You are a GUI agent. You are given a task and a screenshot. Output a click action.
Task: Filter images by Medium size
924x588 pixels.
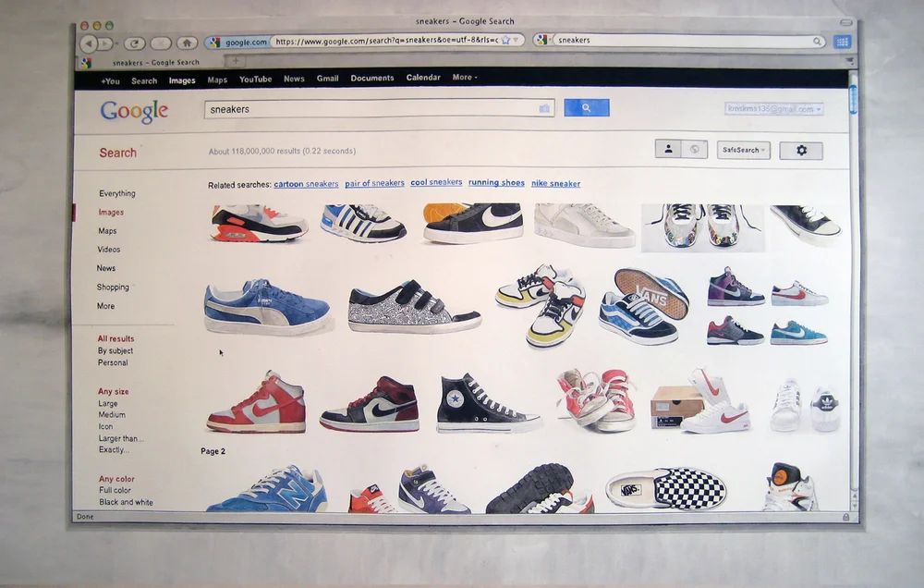pos(112,414)
